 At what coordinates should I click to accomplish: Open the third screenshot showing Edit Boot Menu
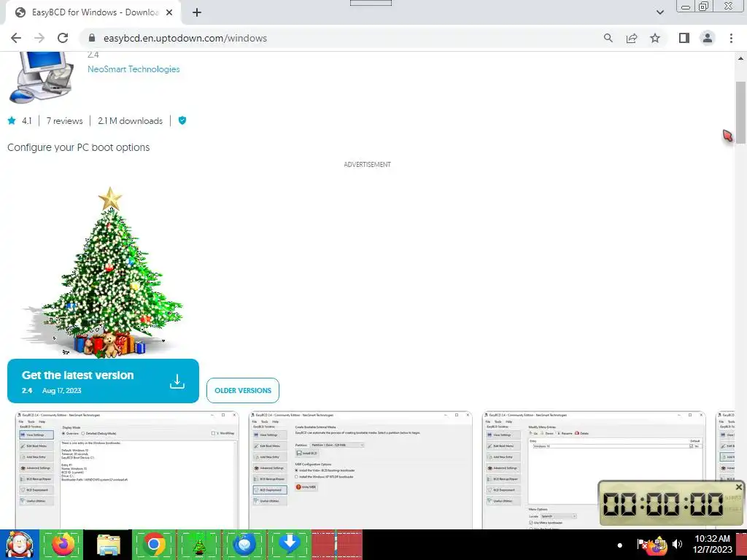pos(594,470)
